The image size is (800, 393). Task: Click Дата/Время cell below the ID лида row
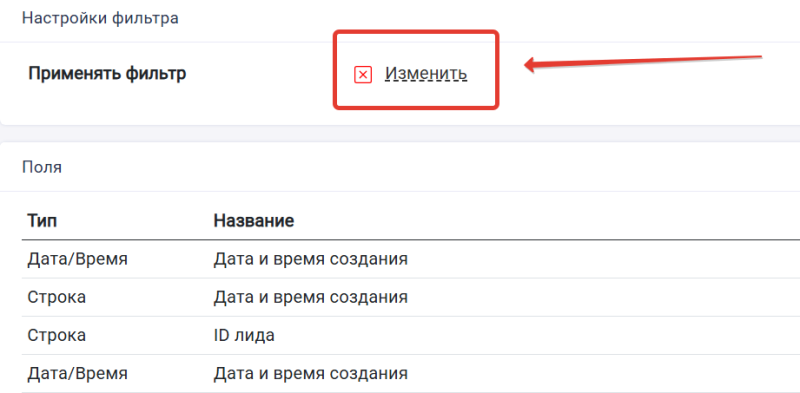77,374
